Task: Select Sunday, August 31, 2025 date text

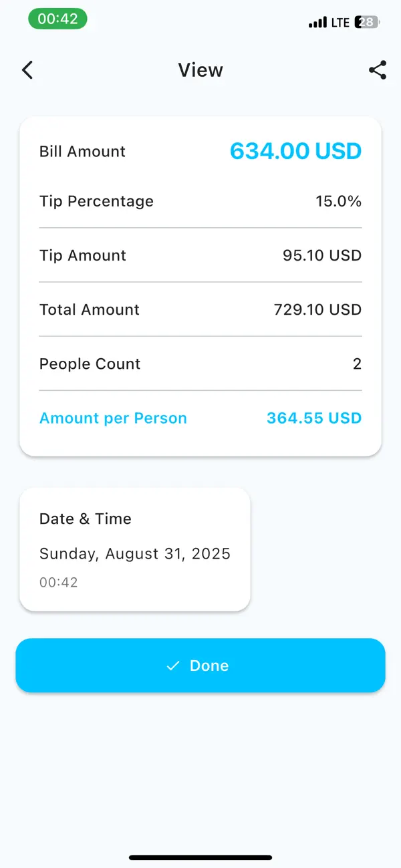Action: point(135,553)
